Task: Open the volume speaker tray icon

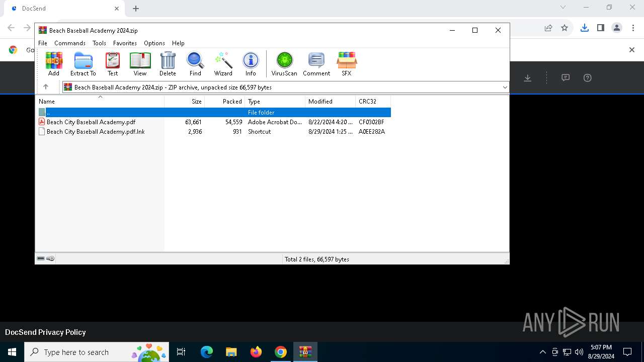Action: (579, 352)
